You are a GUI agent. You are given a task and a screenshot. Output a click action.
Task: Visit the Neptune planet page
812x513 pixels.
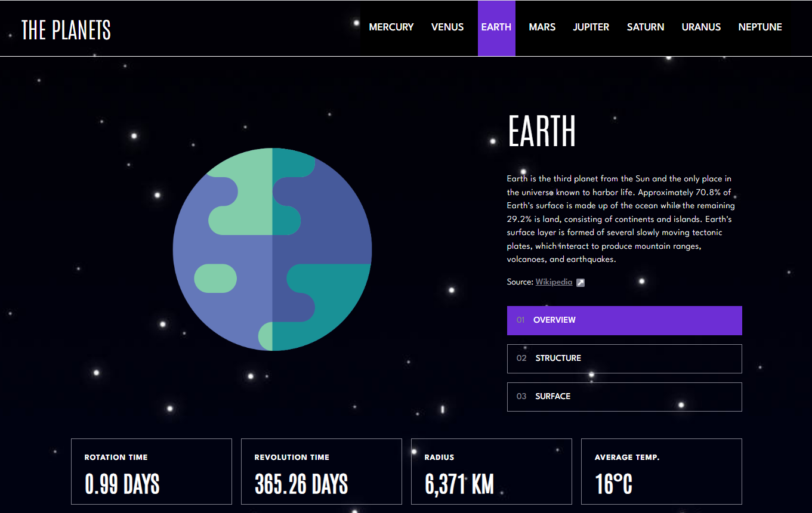click(x=759, y=27)
